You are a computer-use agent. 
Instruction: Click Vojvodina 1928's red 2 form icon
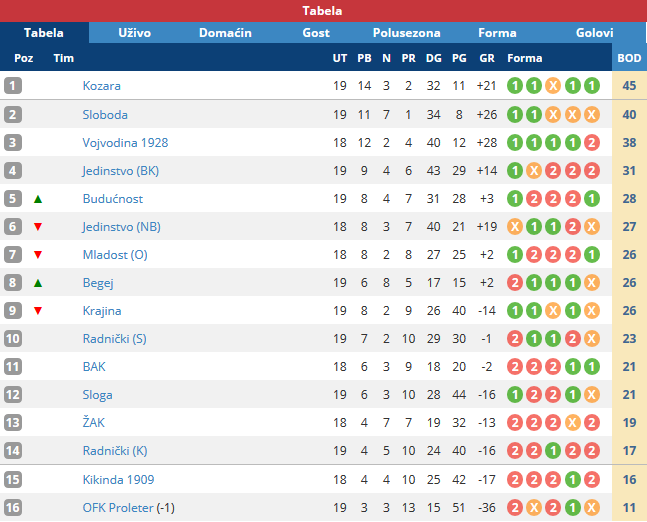point(592,143)
